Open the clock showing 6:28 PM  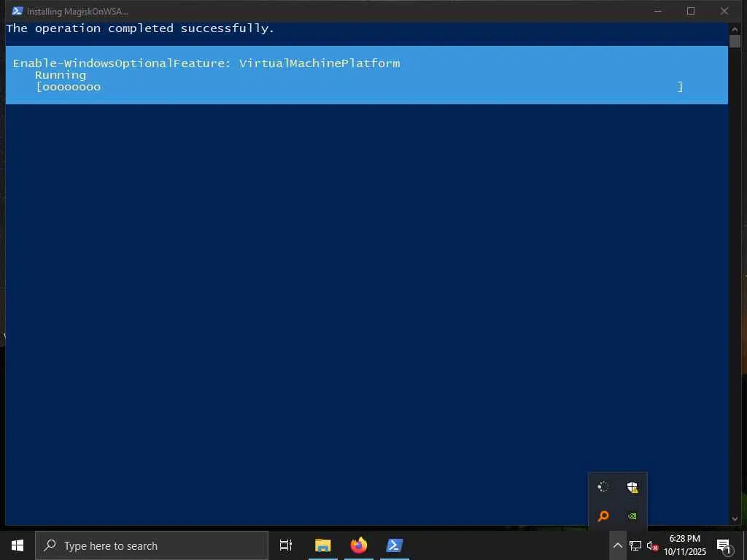(685, 545)
